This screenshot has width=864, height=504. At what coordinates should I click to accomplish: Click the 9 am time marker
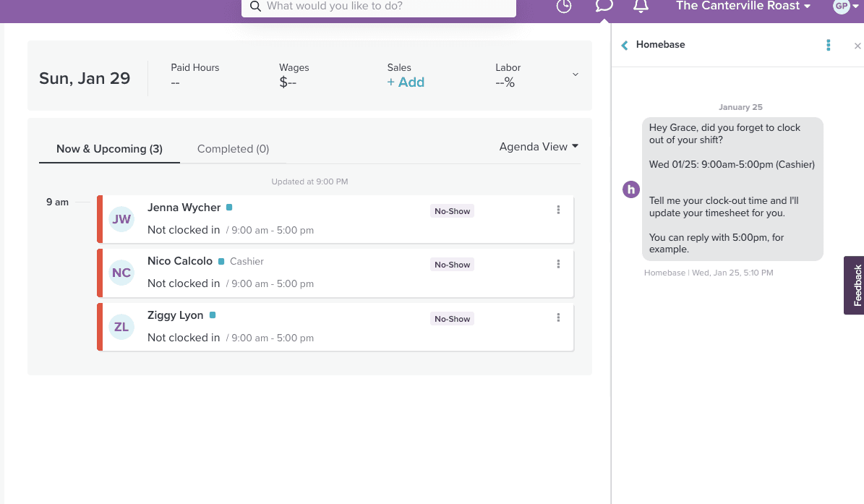pos(57,202)
